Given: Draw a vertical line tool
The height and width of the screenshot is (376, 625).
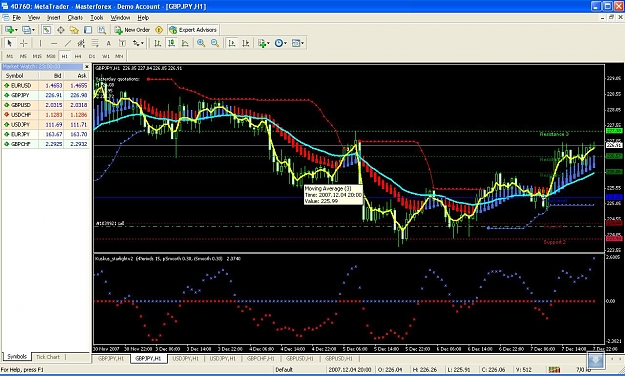Looking at the screenshot, I should click(40, 43).
